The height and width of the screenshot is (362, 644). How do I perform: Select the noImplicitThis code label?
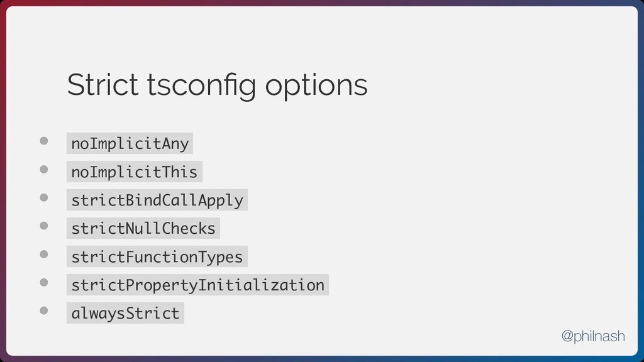(134, 172)
